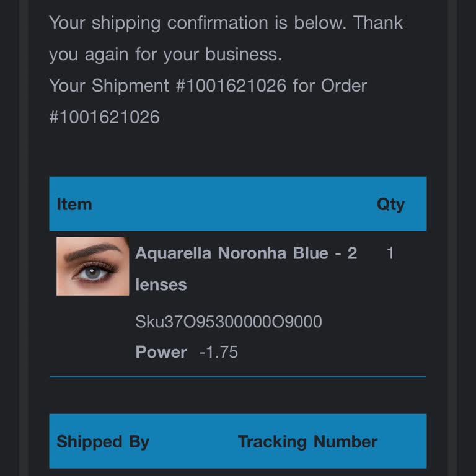Viewport: 476px width, 476px height.
Task: Select the Sku code text
Action: click(229, 322)
